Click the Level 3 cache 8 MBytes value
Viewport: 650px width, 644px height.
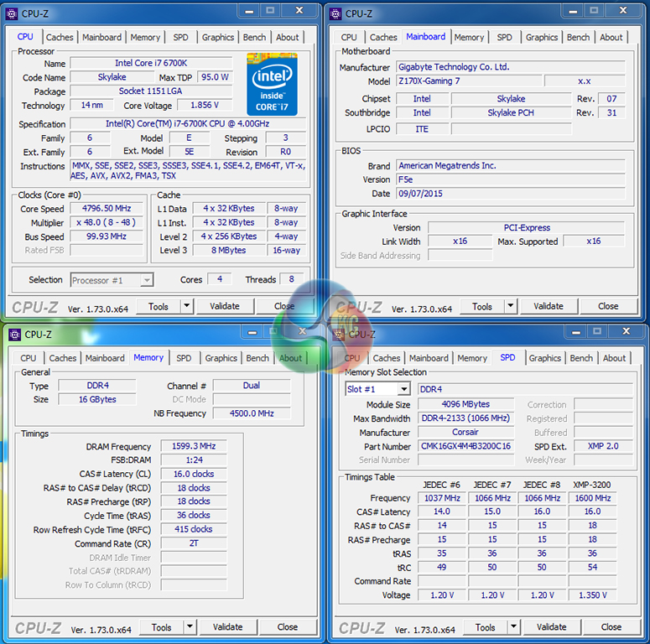pyautogui.click(x=229, y=251)
